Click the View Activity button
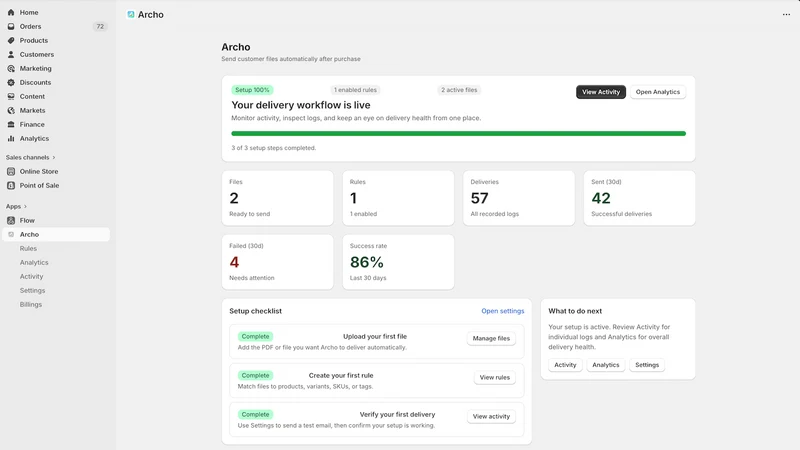 601,92
